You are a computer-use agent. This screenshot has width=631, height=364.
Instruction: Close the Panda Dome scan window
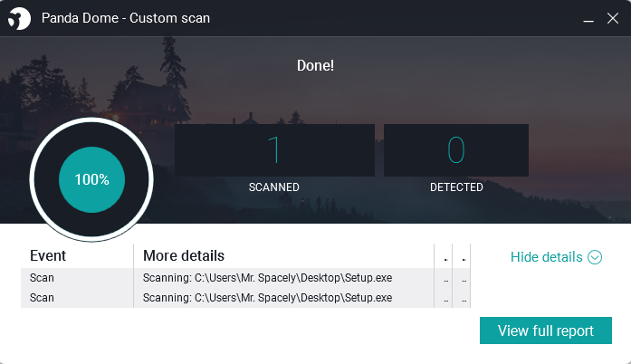point(612,18)
